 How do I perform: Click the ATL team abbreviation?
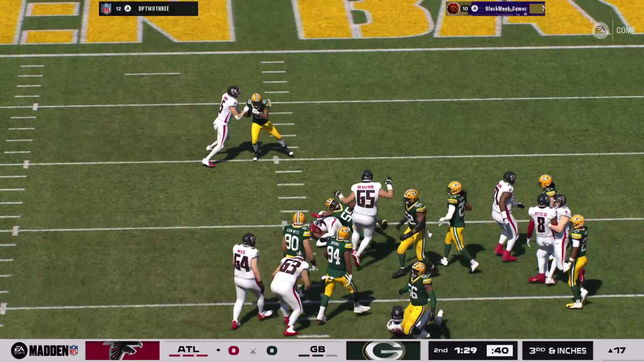coord(188,349)
